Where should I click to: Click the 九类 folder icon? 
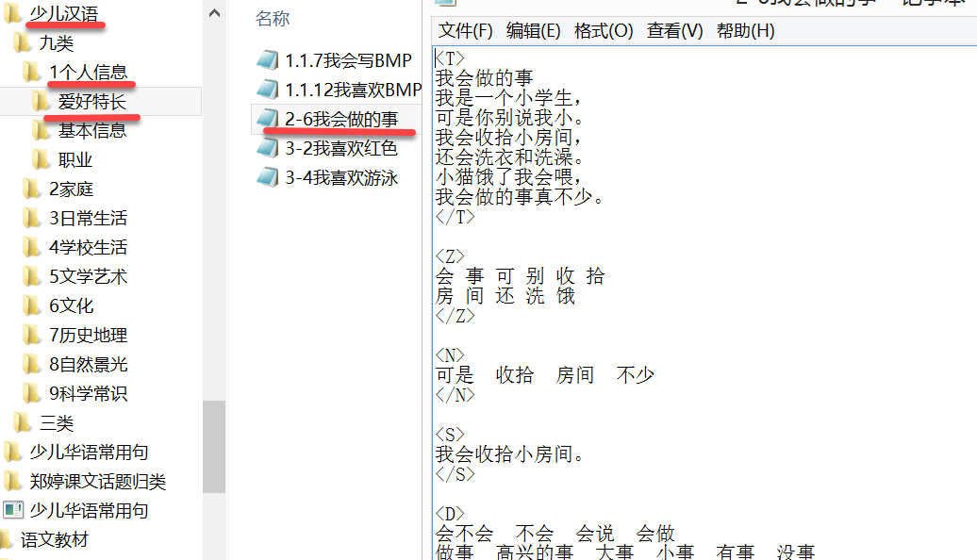23,42
